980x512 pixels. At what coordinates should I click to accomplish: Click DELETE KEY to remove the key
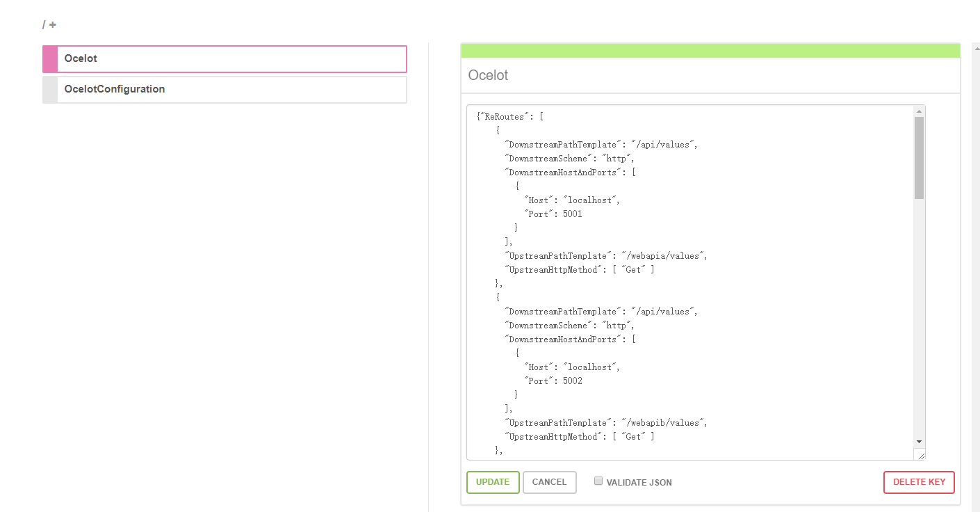click(919, 481)
